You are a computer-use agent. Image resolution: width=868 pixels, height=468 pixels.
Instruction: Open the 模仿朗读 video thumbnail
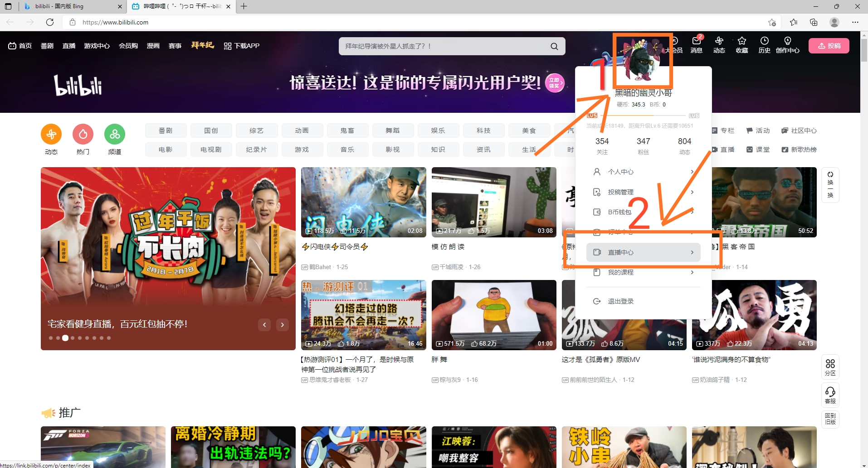click(494, 202)
